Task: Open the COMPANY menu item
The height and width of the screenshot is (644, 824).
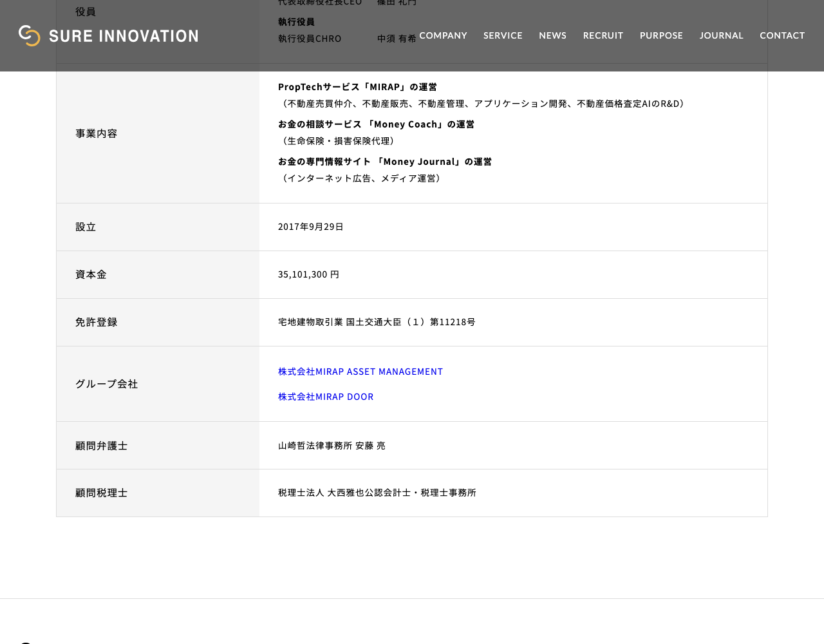Action: [443, 35]
